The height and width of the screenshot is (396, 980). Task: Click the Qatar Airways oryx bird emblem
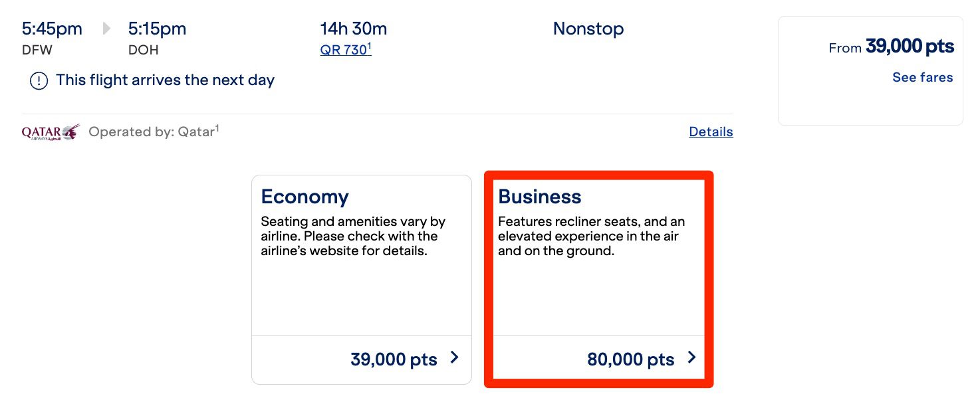70,131
